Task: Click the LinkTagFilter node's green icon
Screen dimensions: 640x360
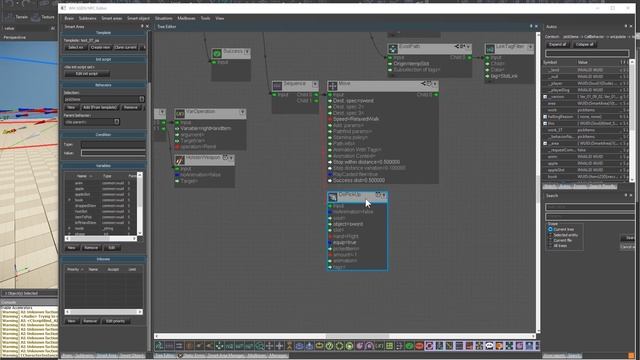Action: (490, 49)
